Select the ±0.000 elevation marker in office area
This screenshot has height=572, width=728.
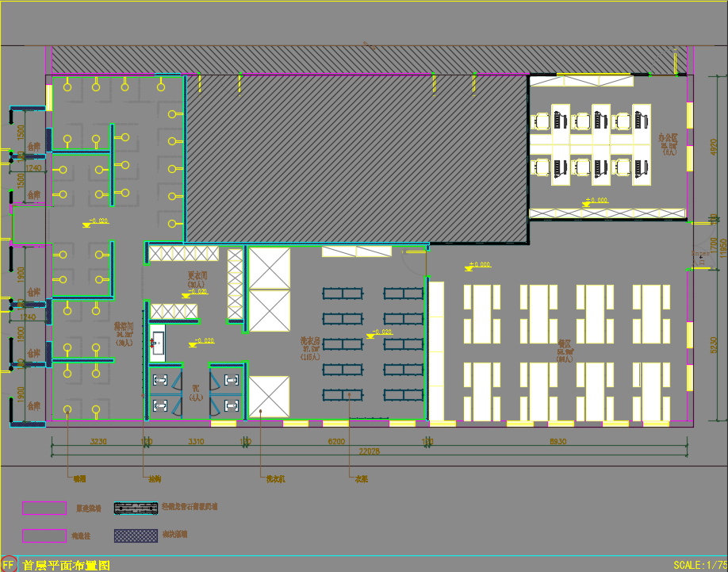(596, 201)
